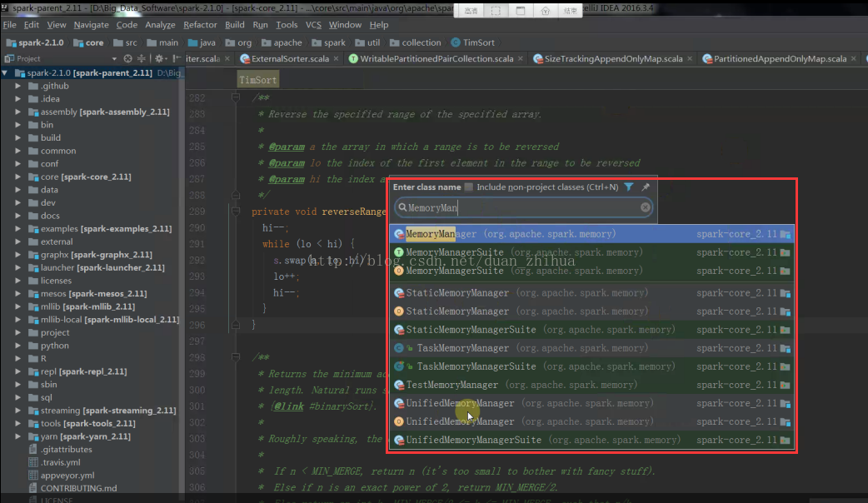This screenshot has height=503, width=868.
Task: Click the util folder in breadcrumb
Action: pyautogui.click(x=367, y=42)
